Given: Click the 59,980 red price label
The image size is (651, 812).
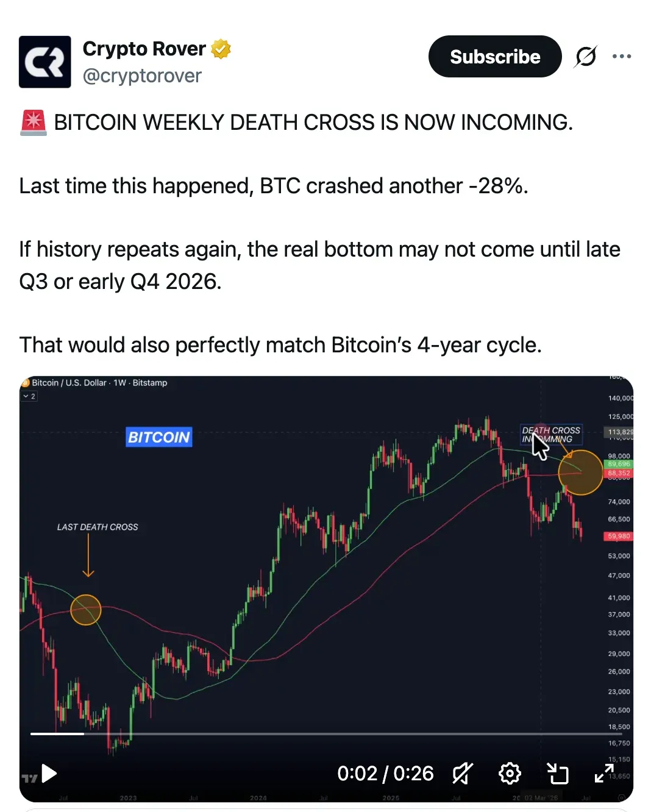Looking at the screenshot, I should (619, 536).
